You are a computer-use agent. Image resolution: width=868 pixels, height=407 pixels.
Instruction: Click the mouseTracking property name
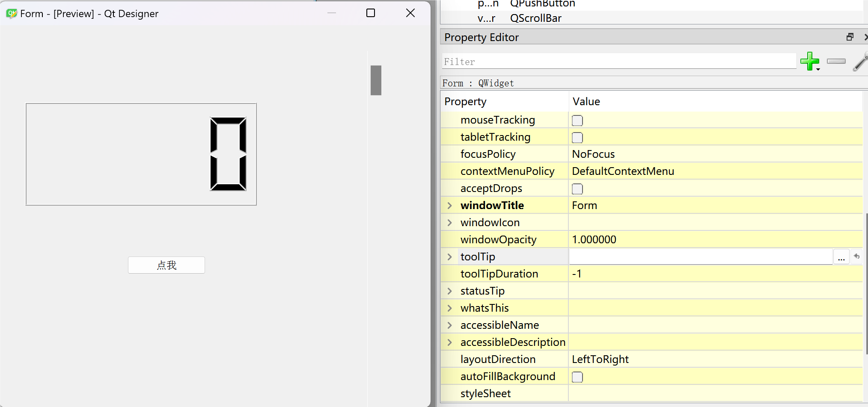(498, 120)
